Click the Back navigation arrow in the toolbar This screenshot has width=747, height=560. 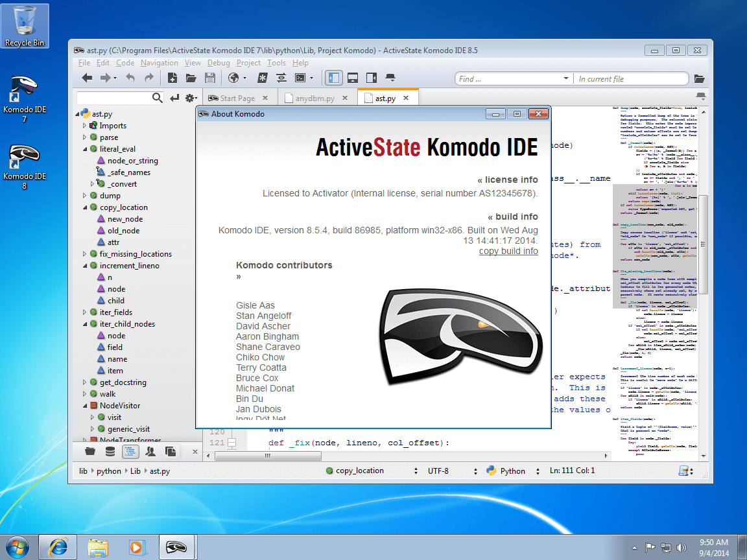[x=87, y=78]
